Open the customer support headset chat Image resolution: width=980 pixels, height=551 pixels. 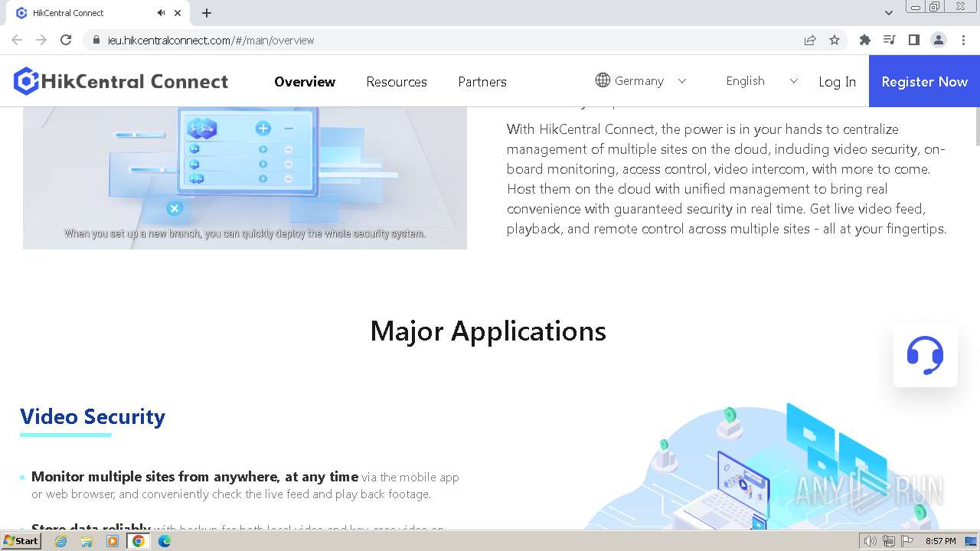[925, 355]
